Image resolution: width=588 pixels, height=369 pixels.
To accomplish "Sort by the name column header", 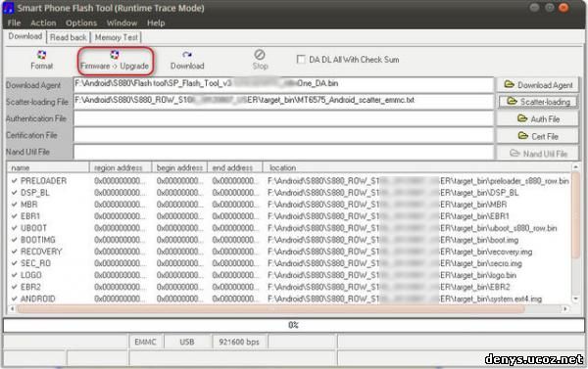I will point(48,167).
